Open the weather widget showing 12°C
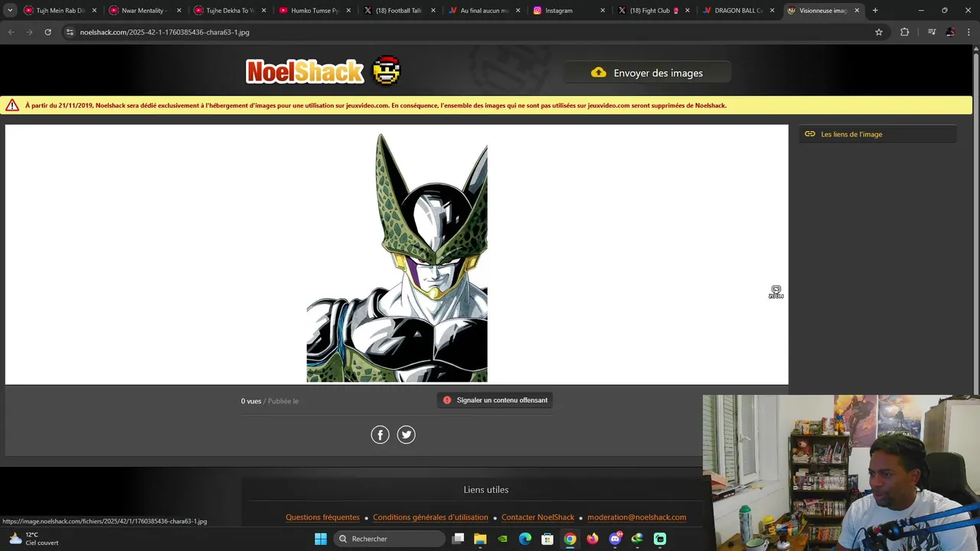980x551 pixels. click(32, 539)
